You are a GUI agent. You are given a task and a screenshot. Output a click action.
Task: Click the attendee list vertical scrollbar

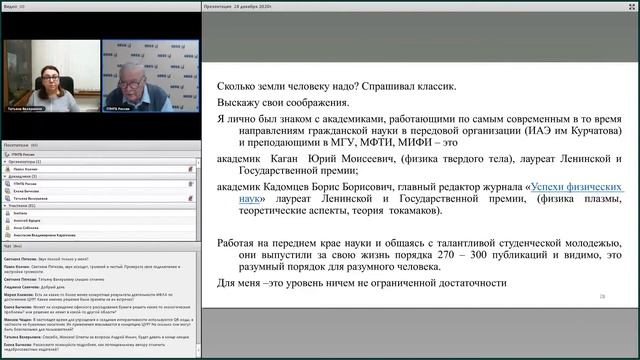(198, 200)
